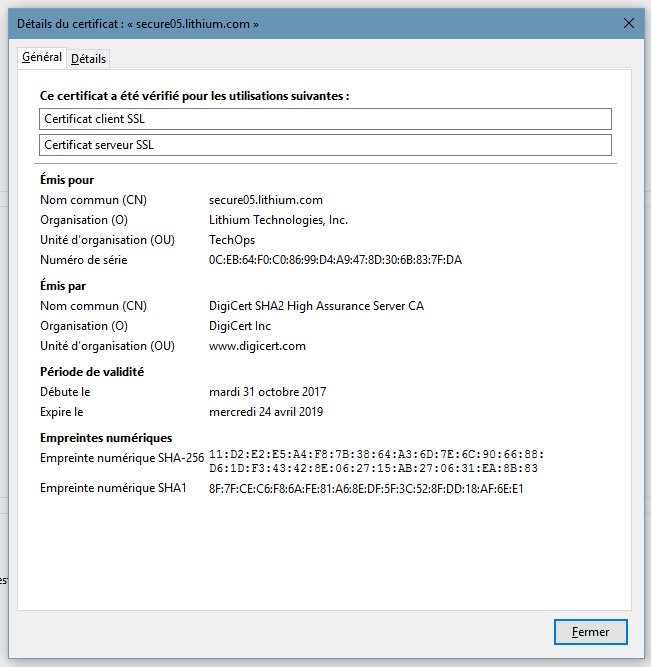Click the Empreinte numérique SHA1 label
651x667 pixels.
(113, 488)
